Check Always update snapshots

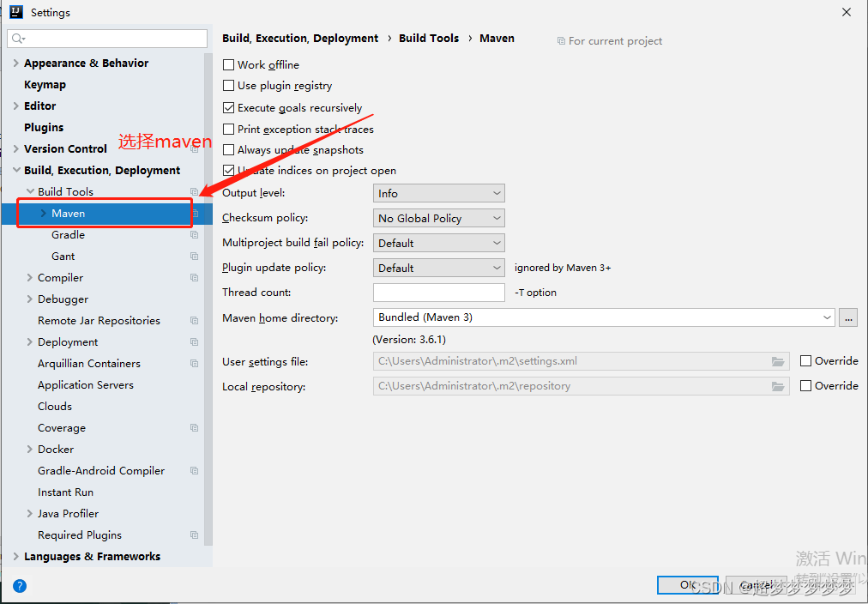(x=229, y=150)
